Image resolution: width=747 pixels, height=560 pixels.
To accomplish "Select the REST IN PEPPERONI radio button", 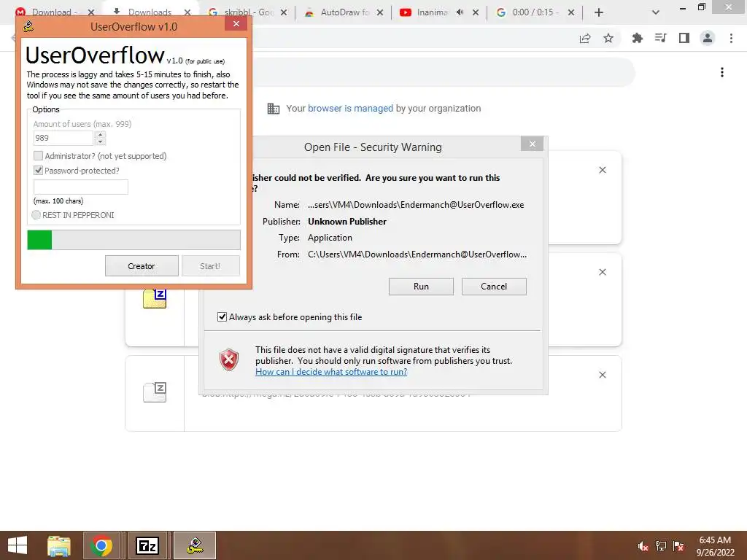I will pos(36,215).
